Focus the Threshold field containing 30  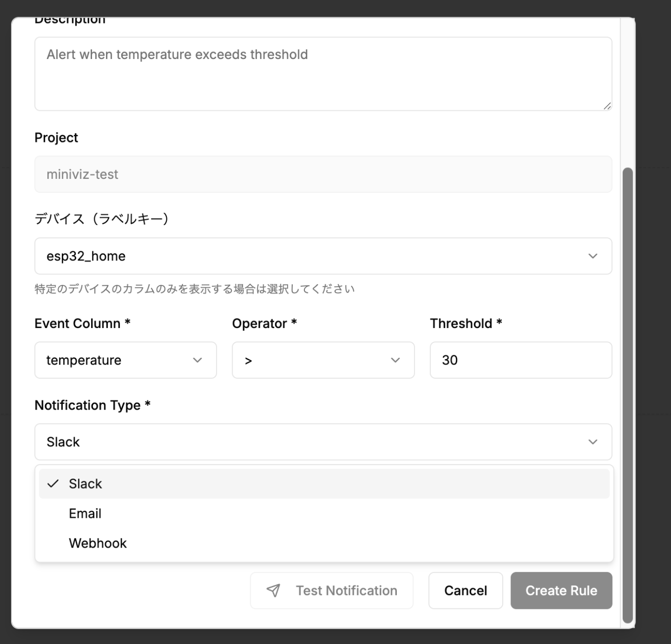(x=521, y=360)
